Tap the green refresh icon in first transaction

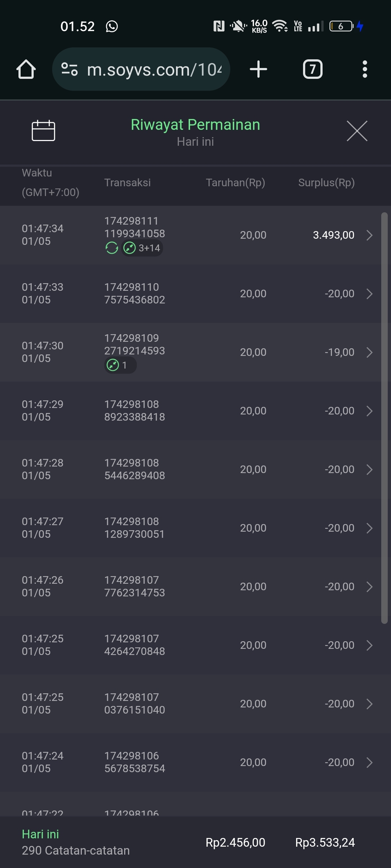(x=112, y=248)
